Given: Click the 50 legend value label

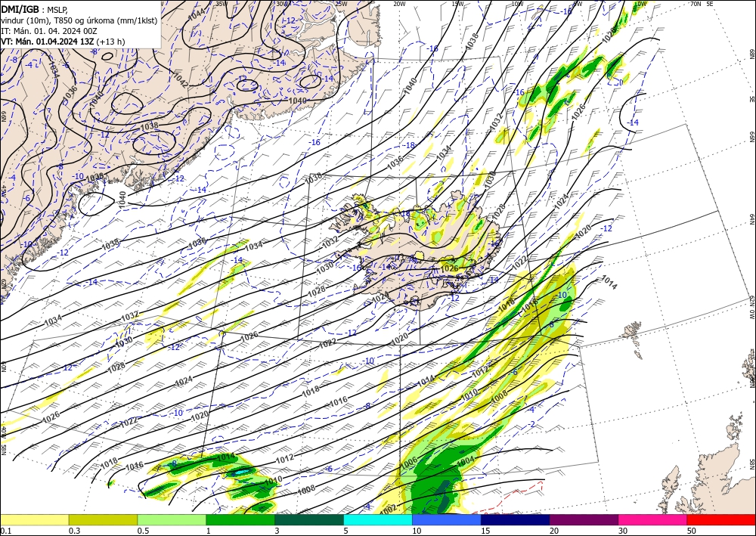Looking at the screenshot, I should [692, 531].
